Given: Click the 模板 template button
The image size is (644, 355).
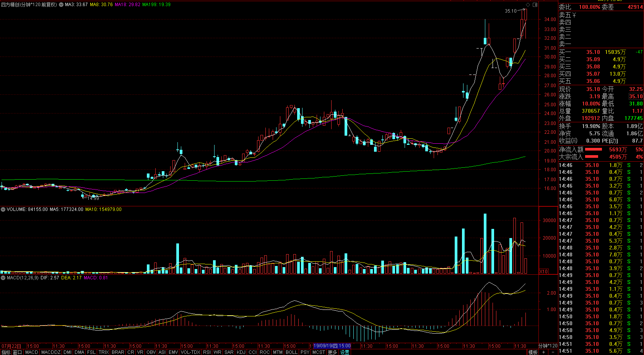Looking at the screenshot, I should click(533, 352).
